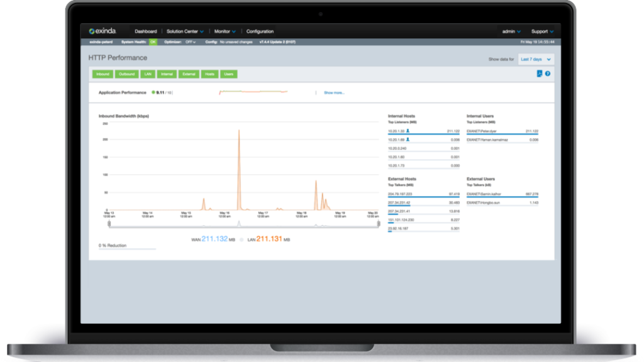Export report as PDF icon
The height and width of the screenshot is (362, 644).
pyautogui.click(x=539, y=74)
